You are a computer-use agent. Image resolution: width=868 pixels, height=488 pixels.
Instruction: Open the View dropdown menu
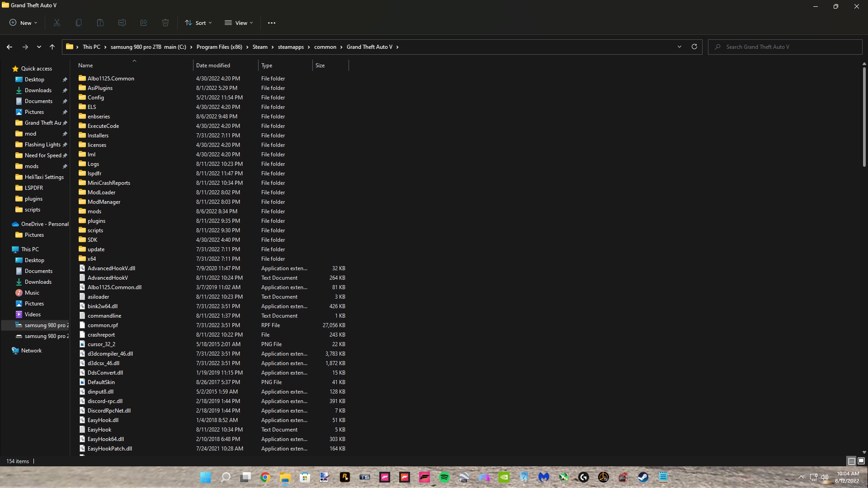[x=239, y=23]
